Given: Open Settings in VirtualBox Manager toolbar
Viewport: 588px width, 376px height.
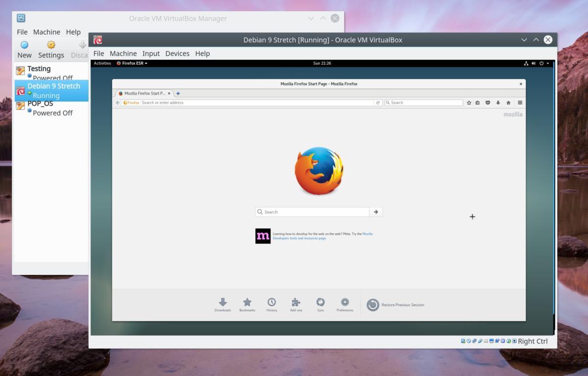Looking at the screenshot, I should [x=51, y=50].
